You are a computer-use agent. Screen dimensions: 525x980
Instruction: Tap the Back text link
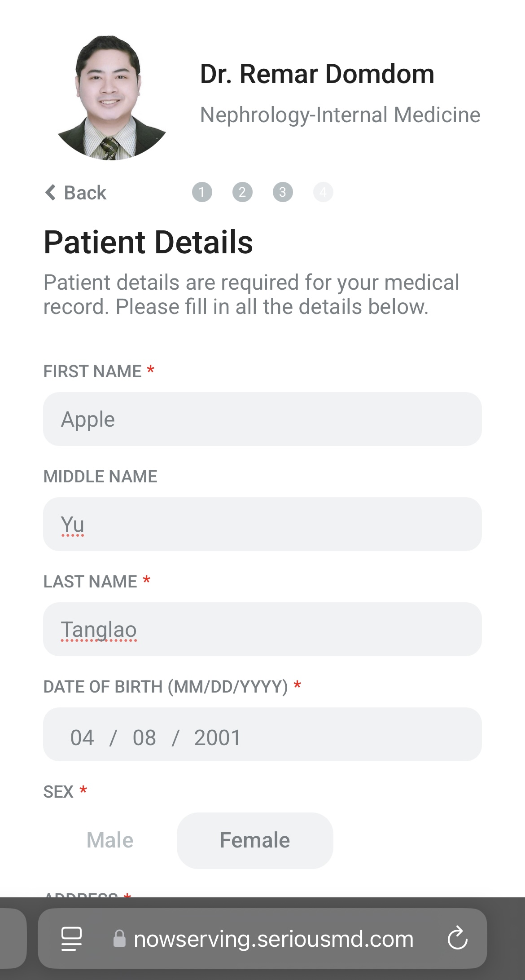[85, 193]
